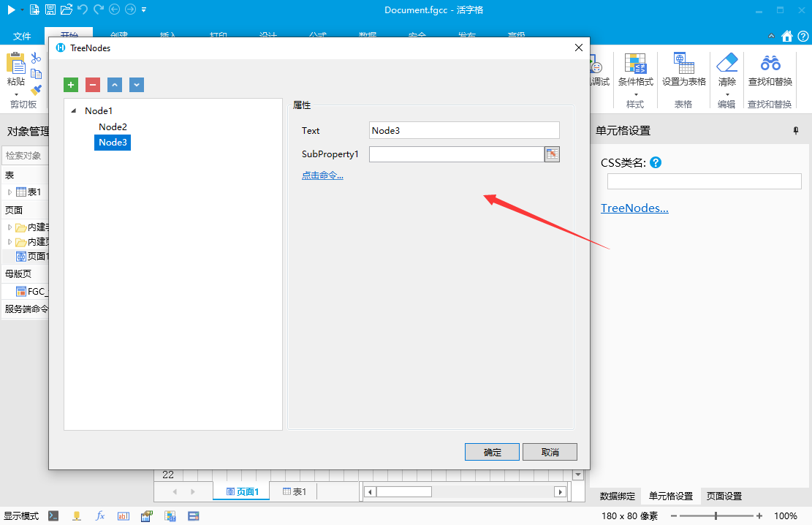Click the Save floppy disk icon

click(x=50, y=10)
